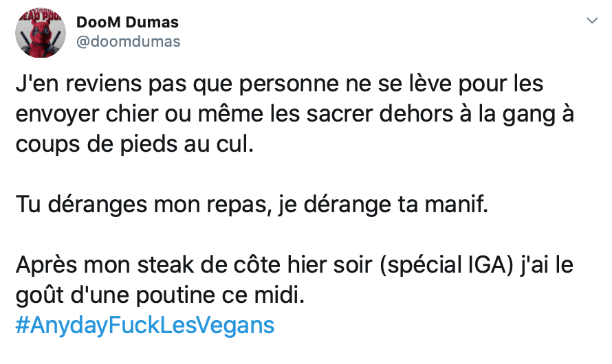612x364 pixels.
Task: Open the @doomdumas handle link
Action: pyautogui.click(x=128, y=41)
